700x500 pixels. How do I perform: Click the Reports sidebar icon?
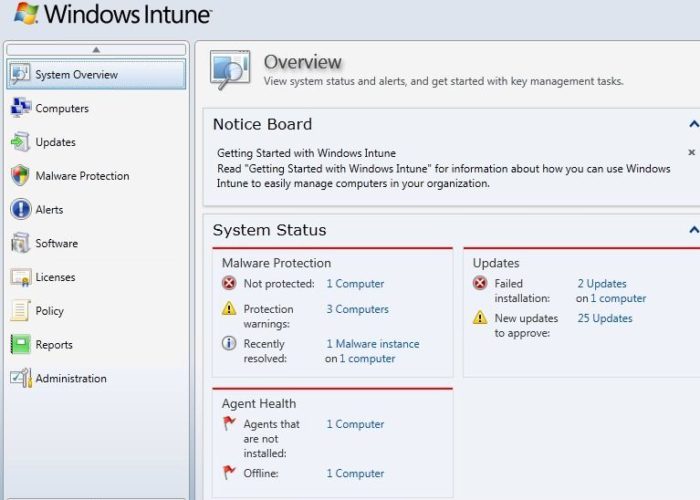point(21,345)
